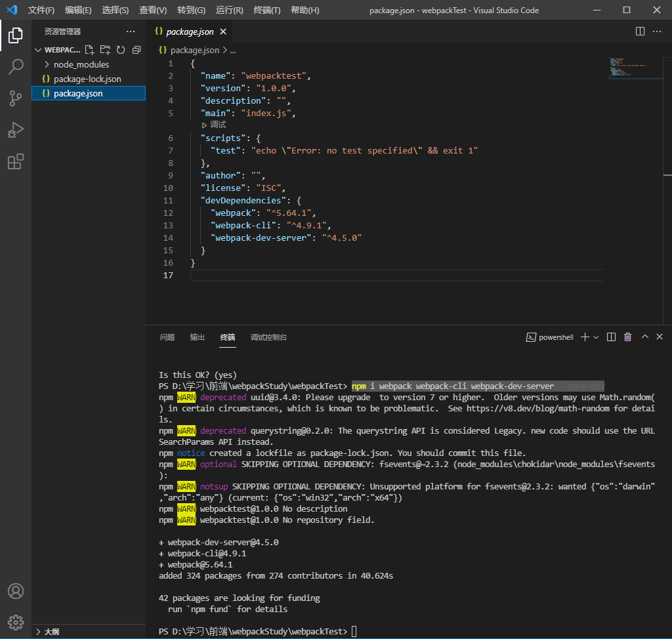Screen dimensions: 672x639
Task: Maximize the panel with up chevron
Action: tap(644, 337)
